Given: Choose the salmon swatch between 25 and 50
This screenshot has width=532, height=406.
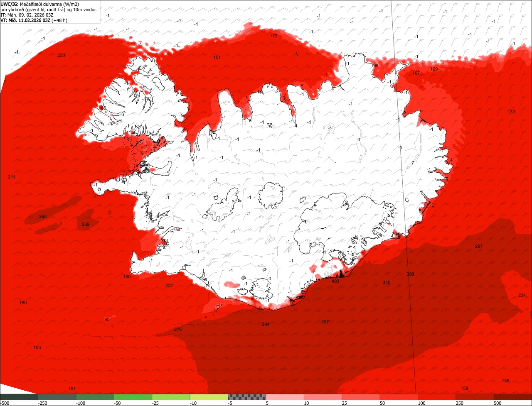Looking at the screenshot, I should coord(361,397).
